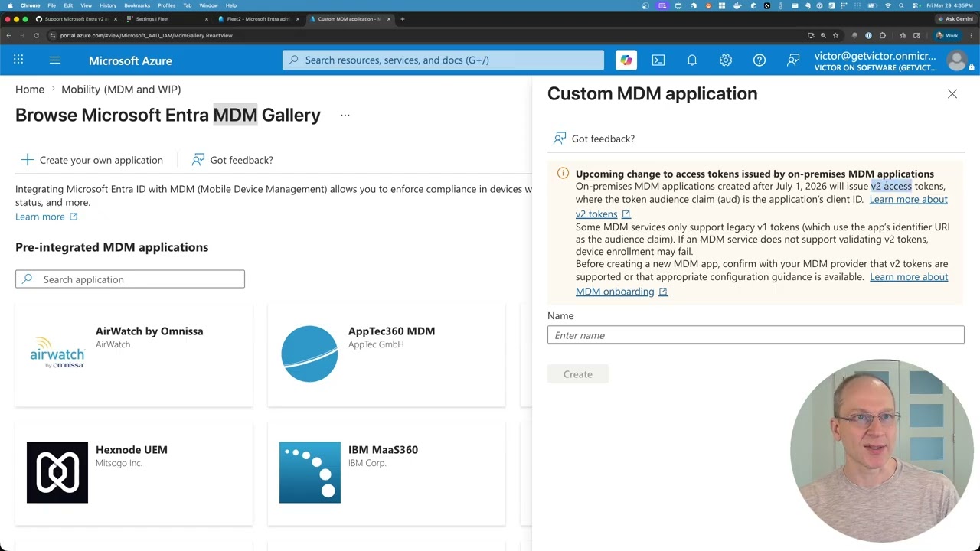Open the Apple menu
Viewport: 980px width, 551px height.
click(10, 5)
